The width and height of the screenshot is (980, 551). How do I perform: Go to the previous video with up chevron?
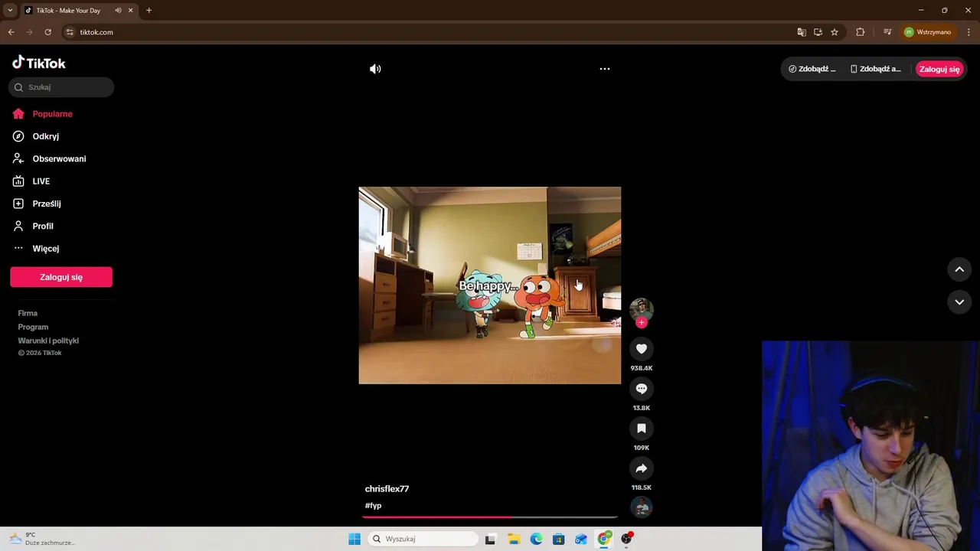[x=959, y=269]
